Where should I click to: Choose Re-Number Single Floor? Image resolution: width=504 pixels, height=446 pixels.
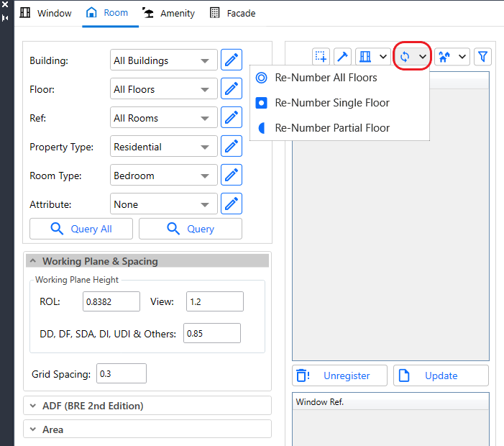click(331, 103)
